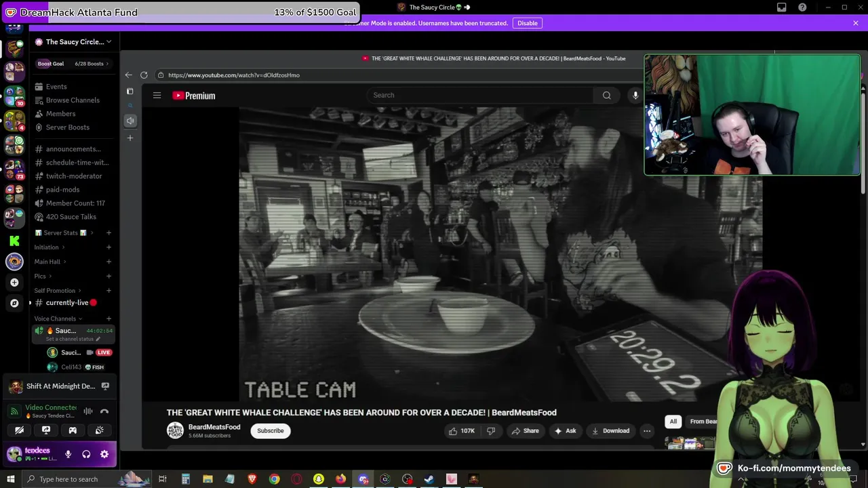This screenshot has height=488, width=868.
Task: Dismiss the streamer mode banner
Action: [x=856, y=23]
